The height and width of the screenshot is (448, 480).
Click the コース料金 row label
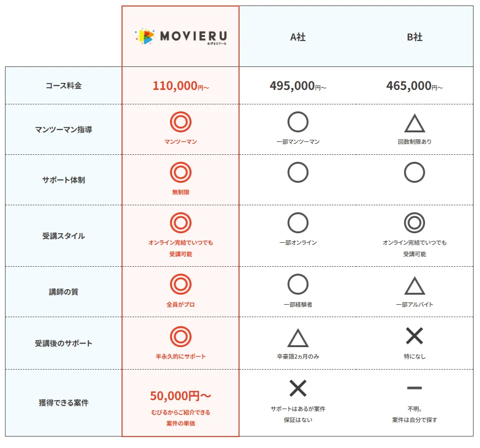(63, 85)
